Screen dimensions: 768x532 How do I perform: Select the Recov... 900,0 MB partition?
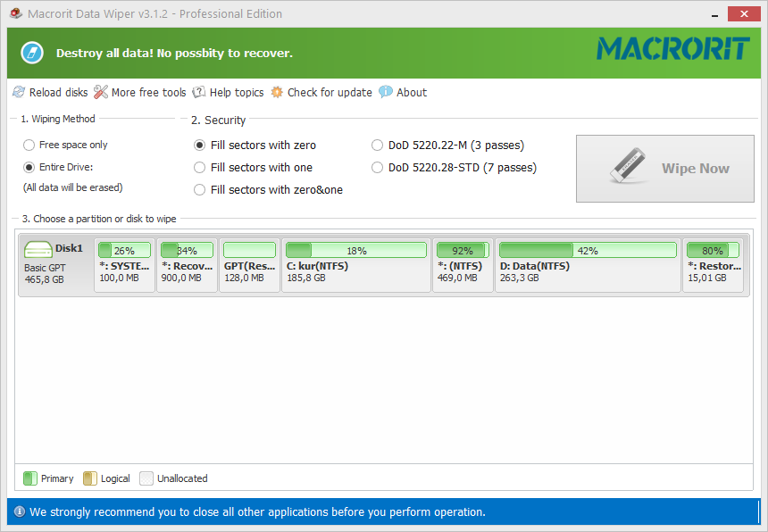188,265
